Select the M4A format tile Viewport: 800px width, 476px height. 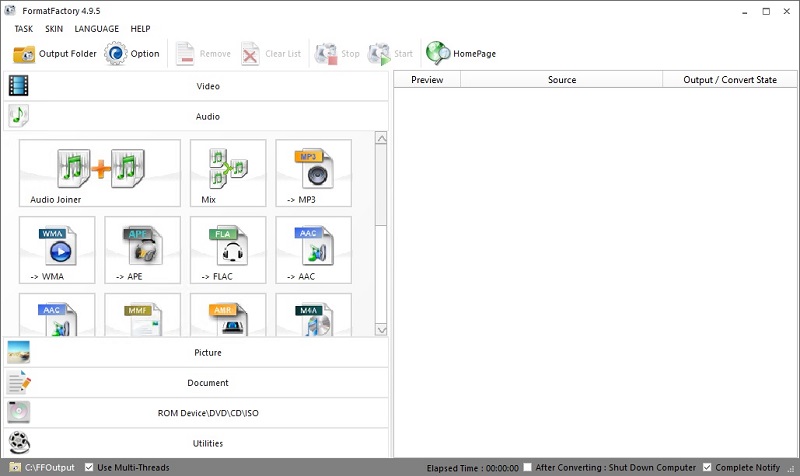pos(314,315)
